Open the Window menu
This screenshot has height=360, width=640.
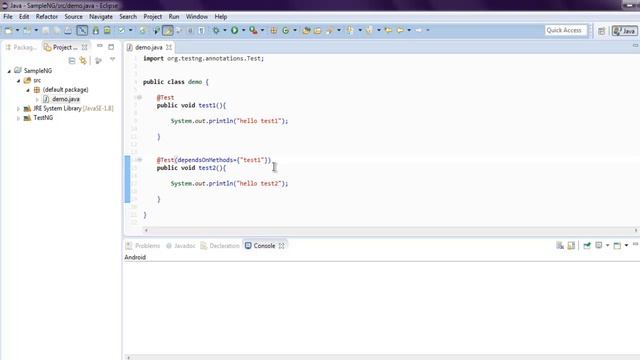pos(197,17)
